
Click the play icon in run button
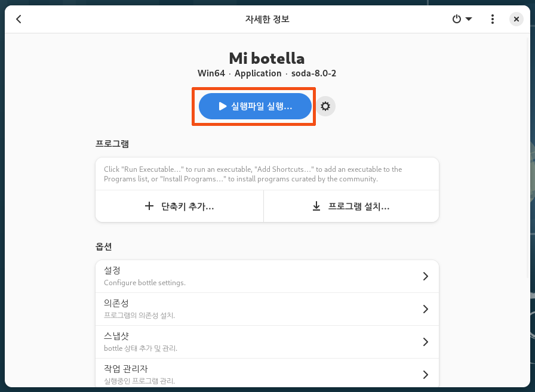(x=223, y=106)
